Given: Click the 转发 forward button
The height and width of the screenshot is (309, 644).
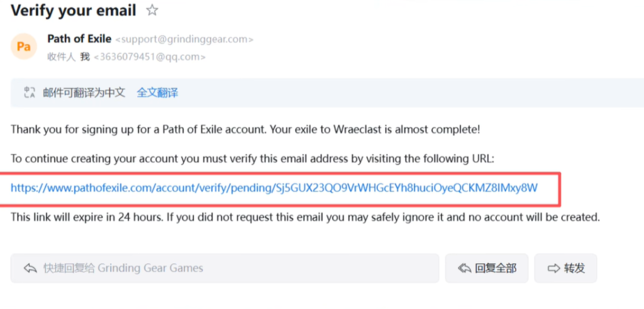Looking at the screenshot, I should [565, 268].
